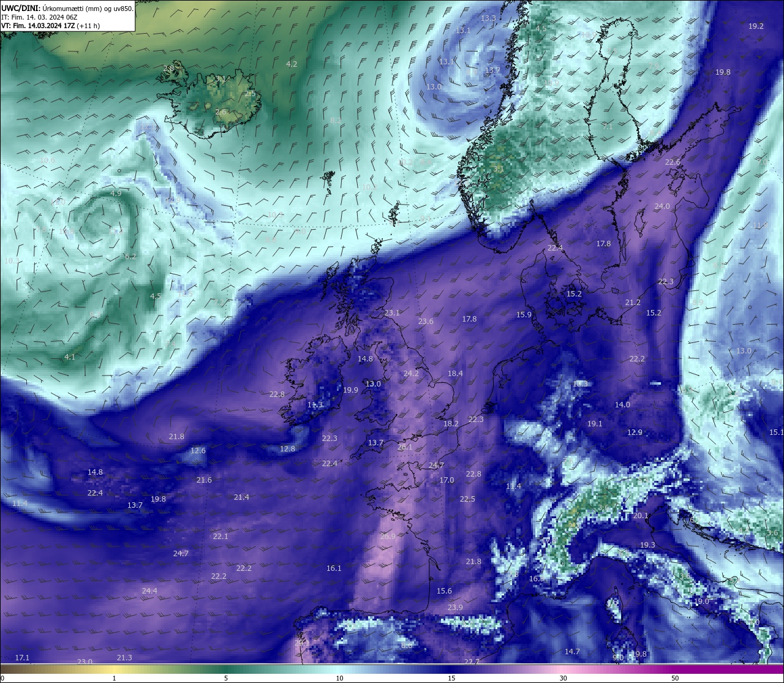
Task: Click the 24.2 value over England
Action: pos(411,374)
